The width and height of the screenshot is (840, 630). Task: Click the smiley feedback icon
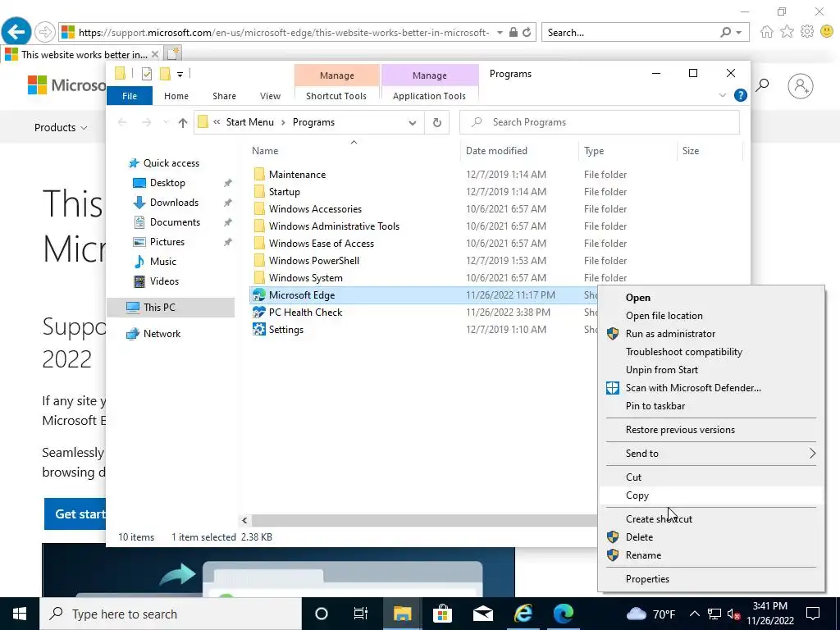[x=827, y=32]
